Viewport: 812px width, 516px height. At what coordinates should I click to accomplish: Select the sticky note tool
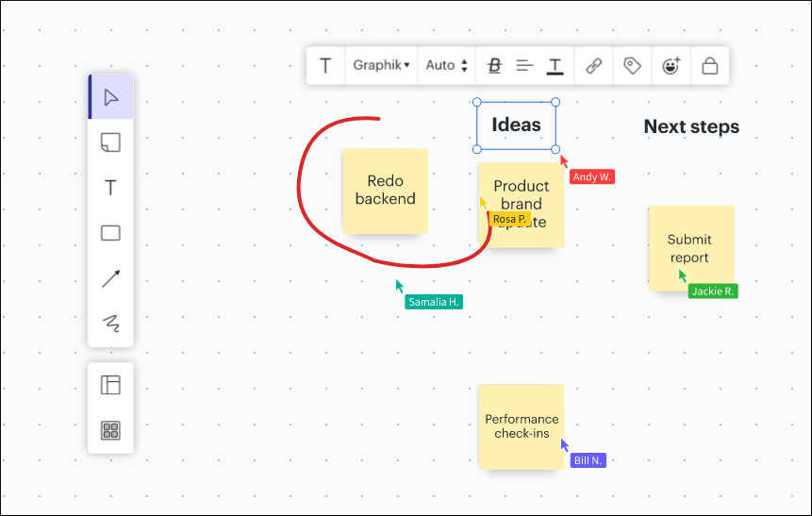(x=111, y=142)
